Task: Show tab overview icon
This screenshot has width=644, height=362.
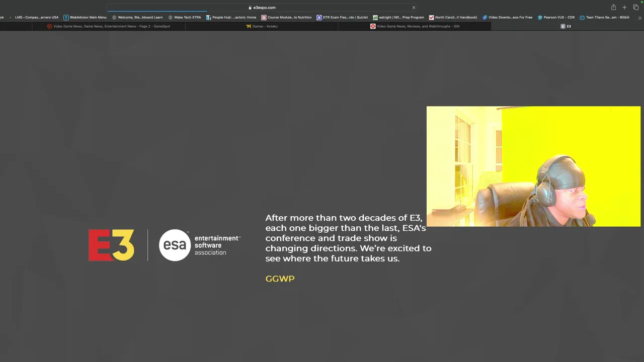Action: pos(636,7)
